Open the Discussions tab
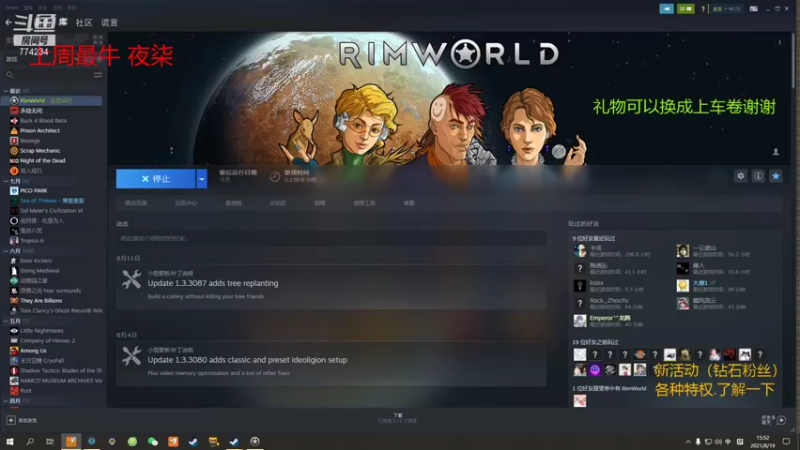This screenshot has height=450, width=800. pos(278,203)
